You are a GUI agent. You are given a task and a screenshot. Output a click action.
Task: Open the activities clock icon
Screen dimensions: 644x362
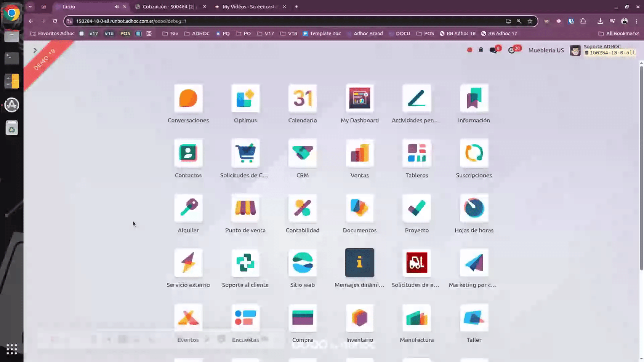511,50
